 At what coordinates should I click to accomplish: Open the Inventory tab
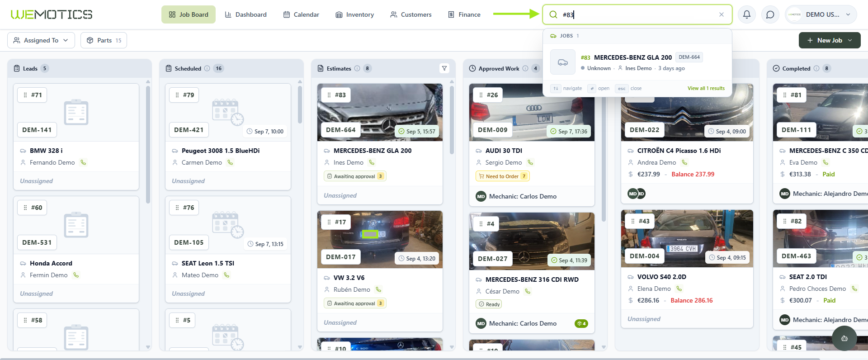point(355,14)
